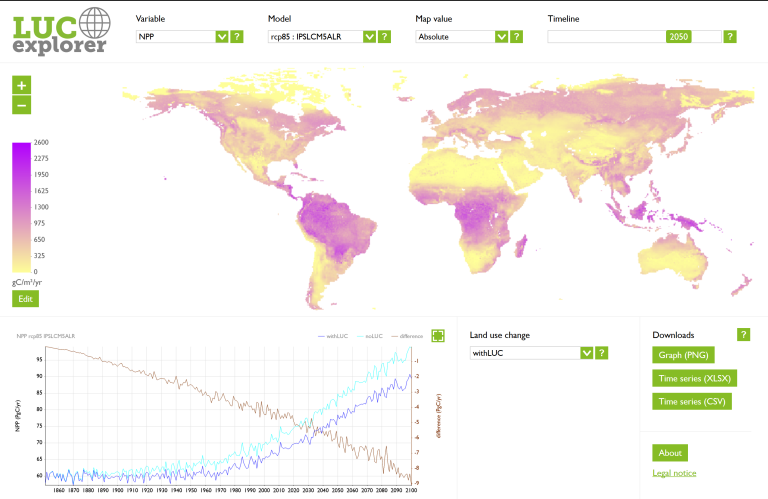Zoom out the map with minus button
768x499 pixels.
(x=22, y=105)
